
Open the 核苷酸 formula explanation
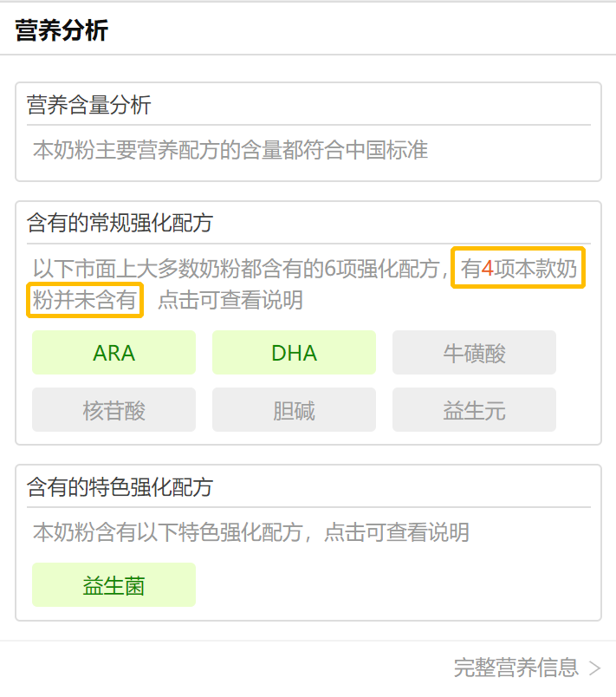[x=113, y=410]
